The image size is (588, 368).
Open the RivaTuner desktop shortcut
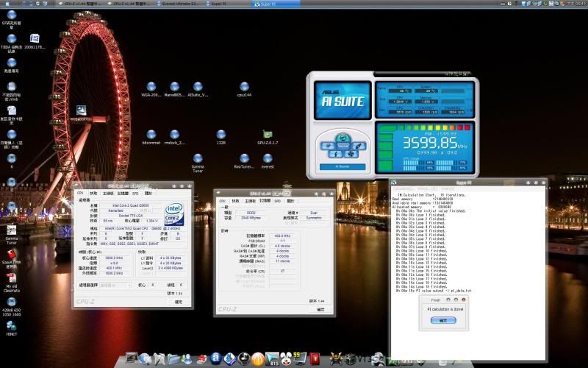[244, 159]
